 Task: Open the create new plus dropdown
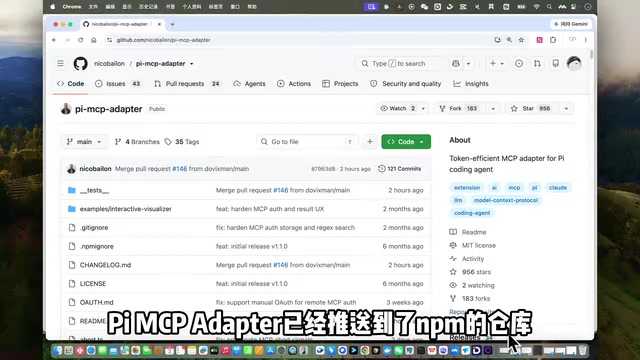tap(496, 63)
